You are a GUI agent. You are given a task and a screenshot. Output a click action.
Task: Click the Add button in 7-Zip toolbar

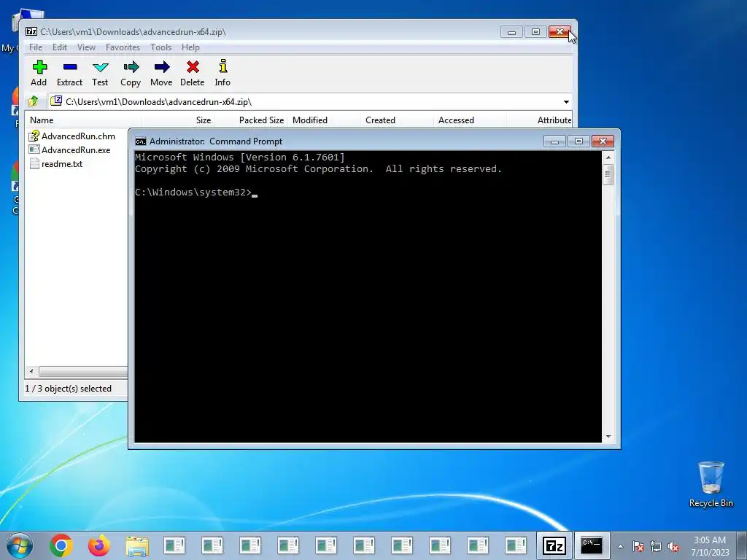click(x=39, y=74)
